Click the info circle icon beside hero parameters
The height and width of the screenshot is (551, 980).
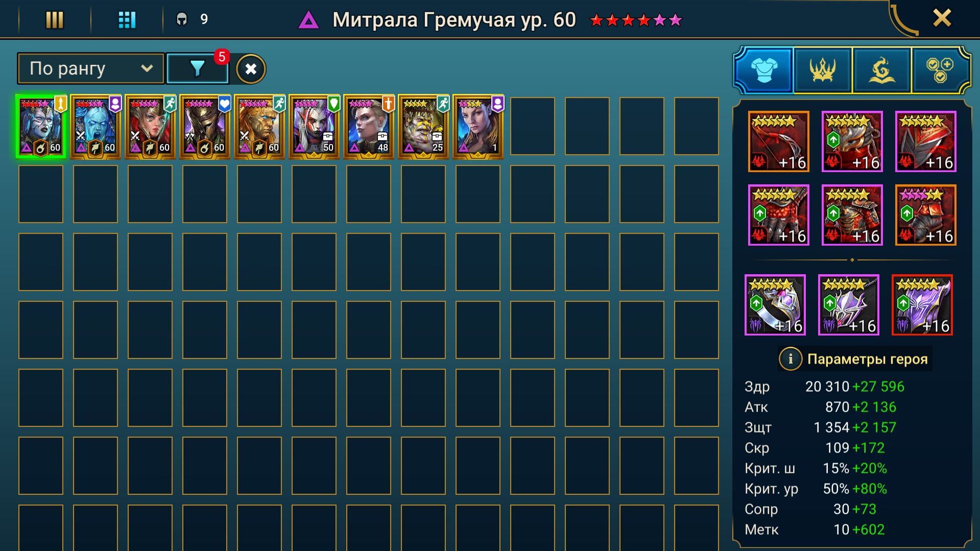point(790,359)
